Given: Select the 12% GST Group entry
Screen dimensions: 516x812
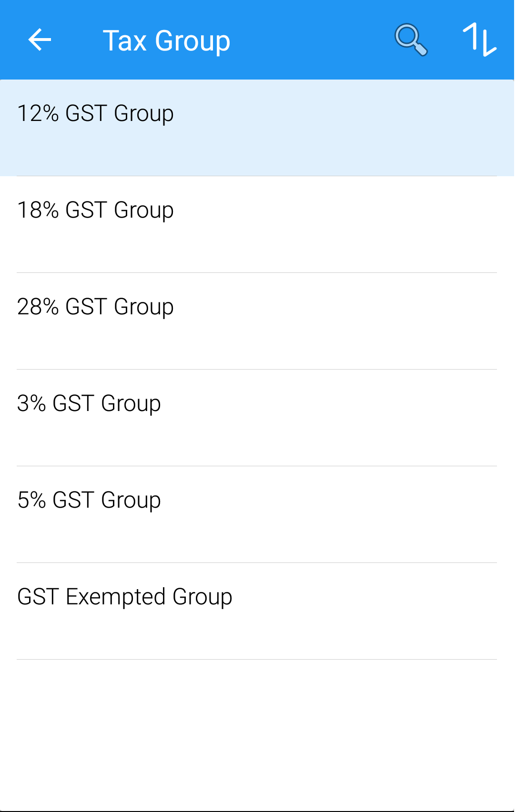Looking at the screenshot, I should pyautogui.click(x=257, y=128).
